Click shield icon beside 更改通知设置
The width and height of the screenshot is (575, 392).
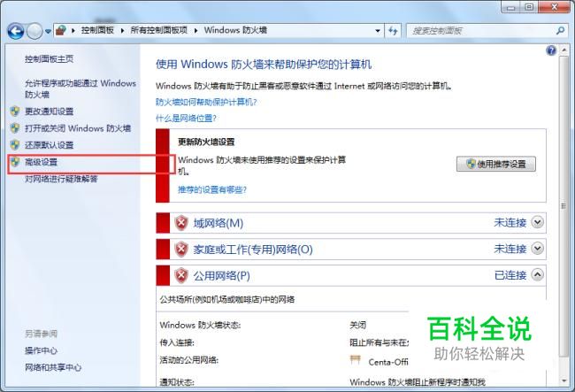pyautogui.click(x=15, y=111)
